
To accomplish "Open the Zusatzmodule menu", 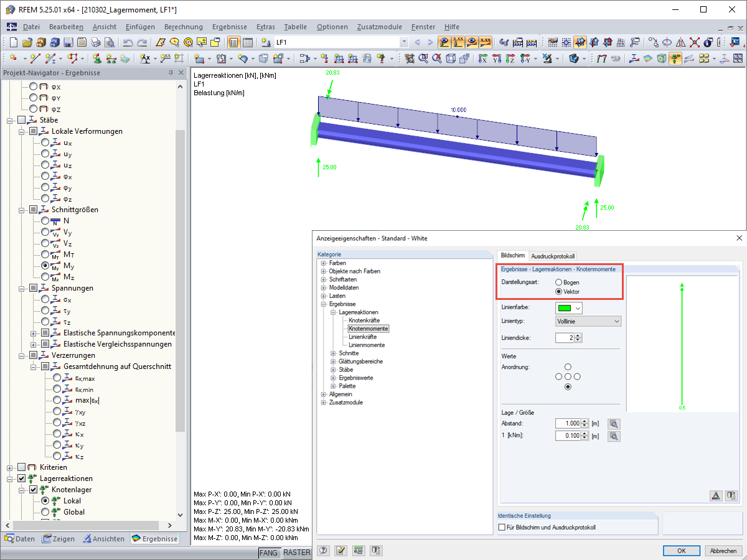I will point(380,27).
